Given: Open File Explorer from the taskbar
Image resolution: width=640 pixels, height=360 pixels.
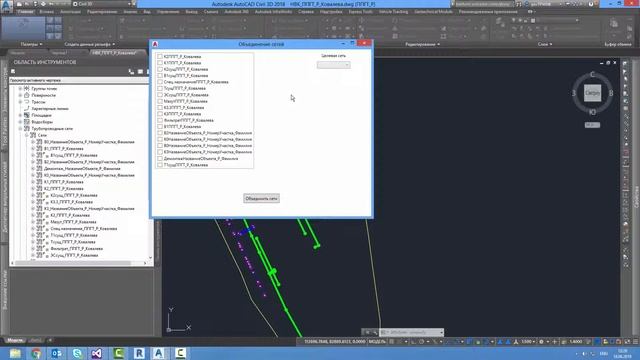Looking at the screenshot, I should (x=15, y=353).
